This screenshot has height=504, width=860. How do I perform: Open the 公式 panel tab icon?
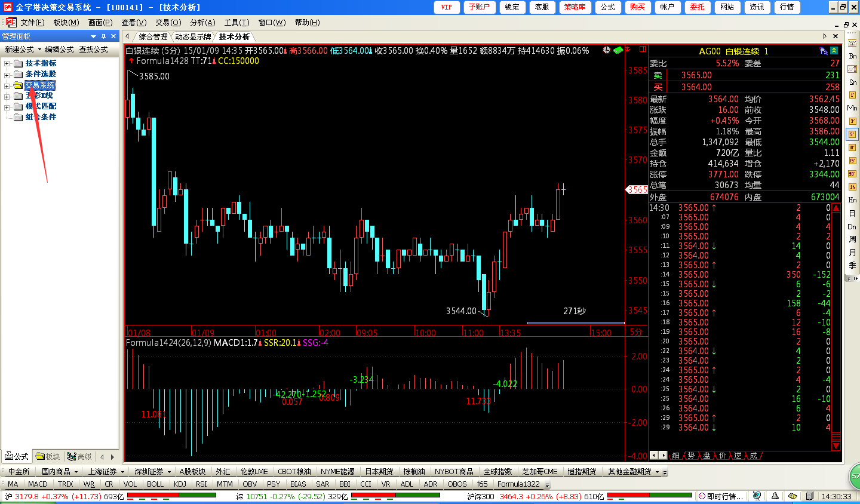coord(9,456)
